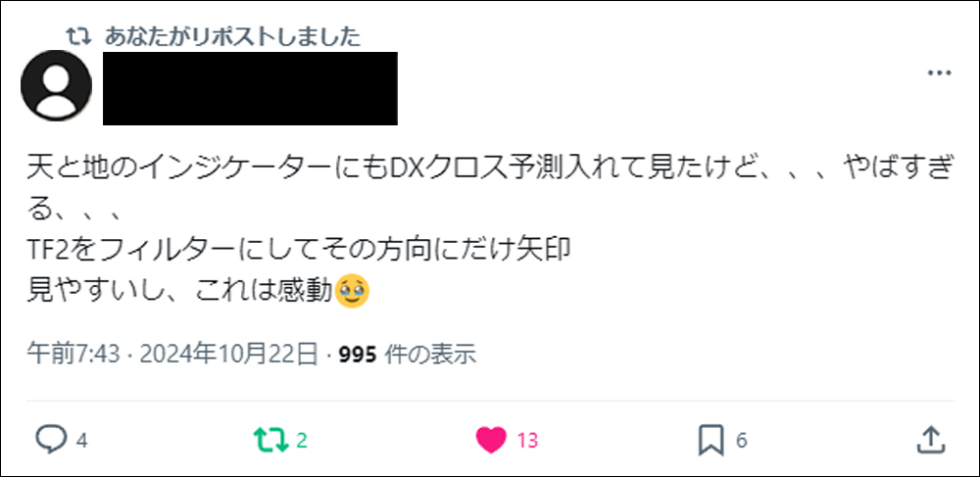
Task: Undo repost via green arrows icon
Action: tap(271, 440)
